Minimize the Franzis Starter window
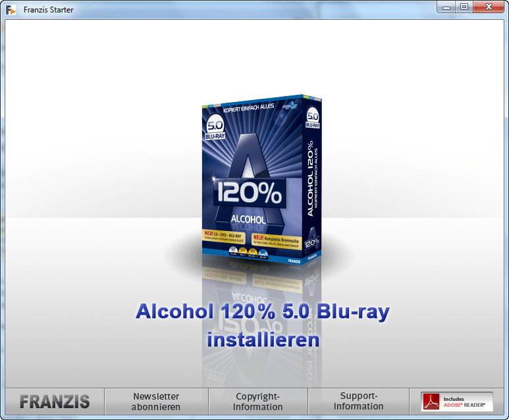 click(446, 7)
